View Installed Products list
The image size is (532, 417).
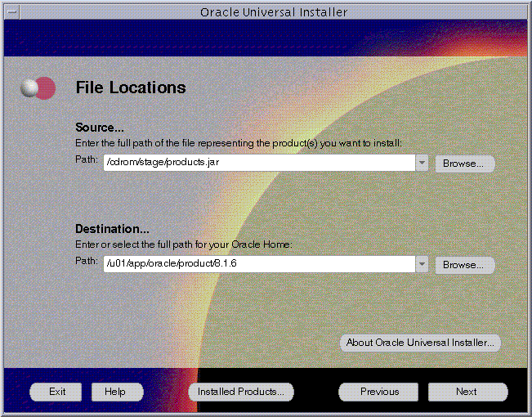(241, 392)
